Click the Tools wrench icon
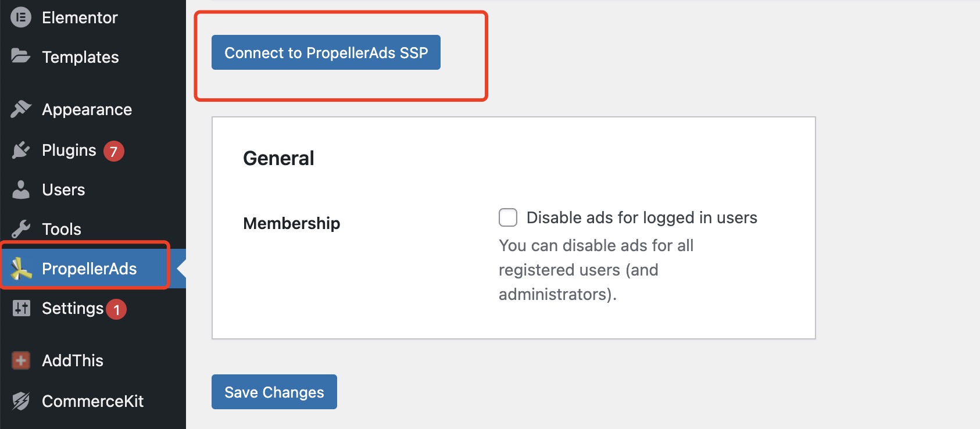The image size is (980, 429). pos(21,229)
